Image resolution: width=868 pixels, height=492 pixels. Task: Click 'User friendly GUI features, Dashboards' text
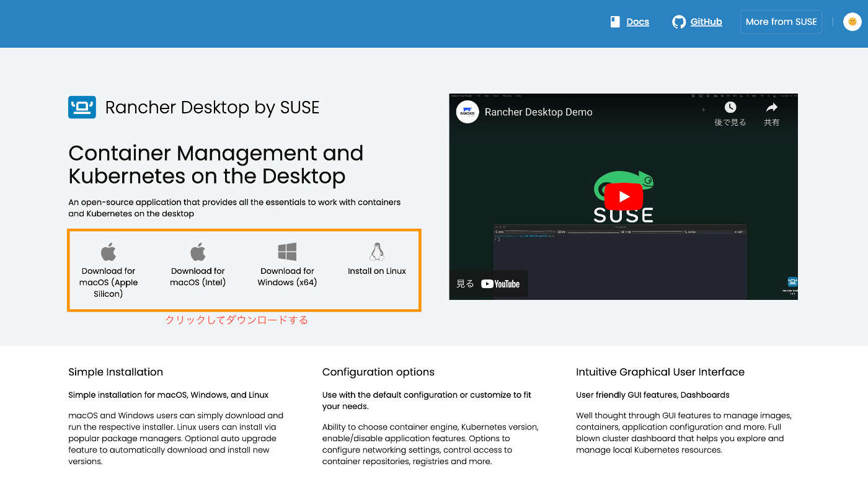[653, 395]
